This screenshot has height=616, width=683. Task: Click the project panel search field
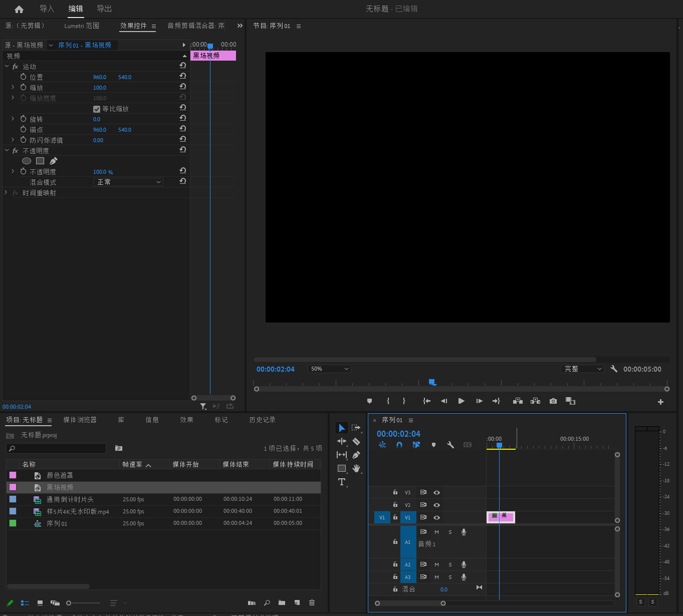pos(56,448)
